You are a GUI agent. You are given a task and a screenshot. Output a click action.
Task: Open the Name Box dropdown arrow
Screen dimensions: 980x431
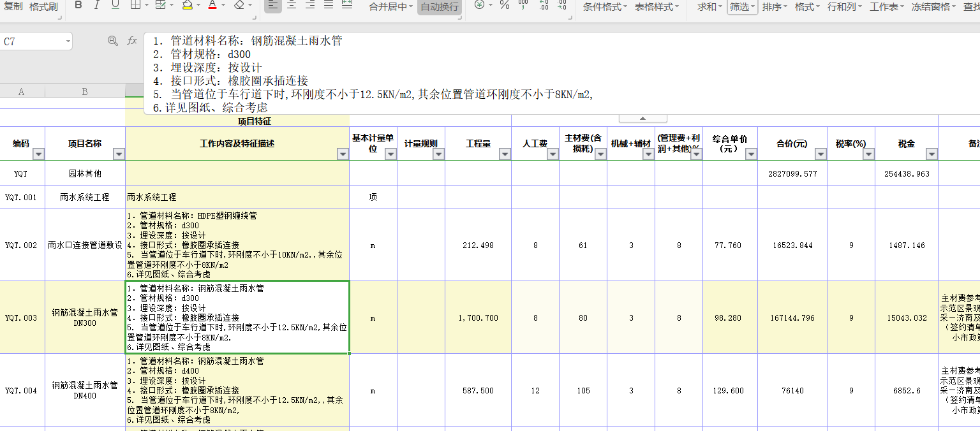68,41
